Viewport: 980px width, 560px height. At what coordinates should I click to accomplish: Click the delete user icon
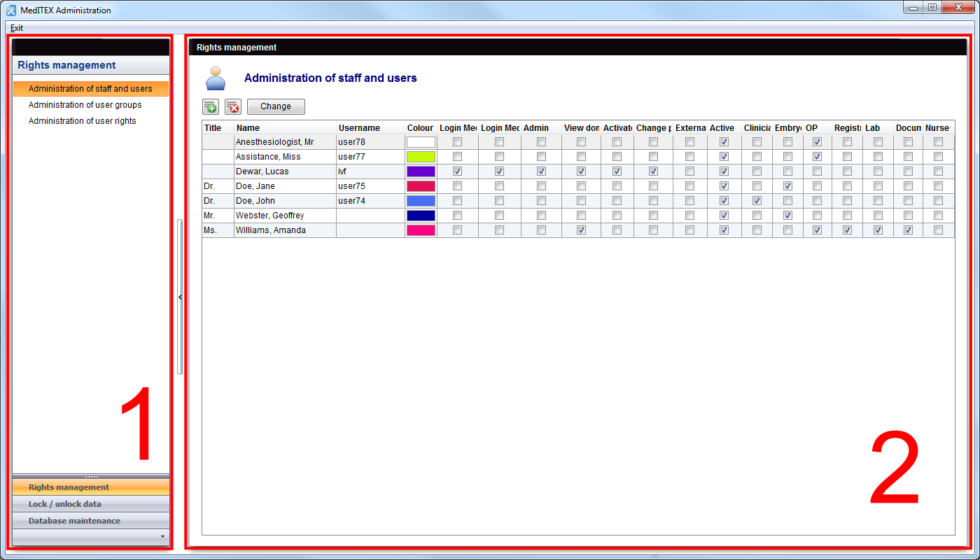233,106
